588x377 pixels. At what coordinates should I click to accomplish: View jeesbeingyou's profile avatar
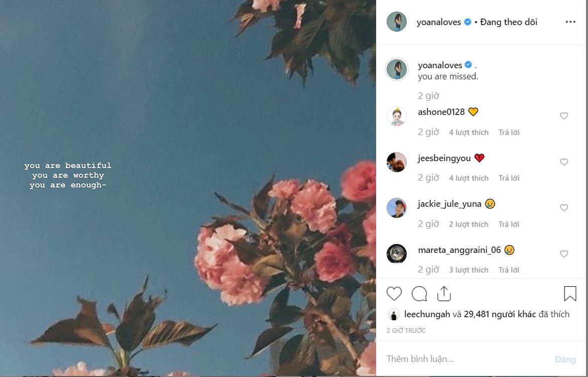397,162
